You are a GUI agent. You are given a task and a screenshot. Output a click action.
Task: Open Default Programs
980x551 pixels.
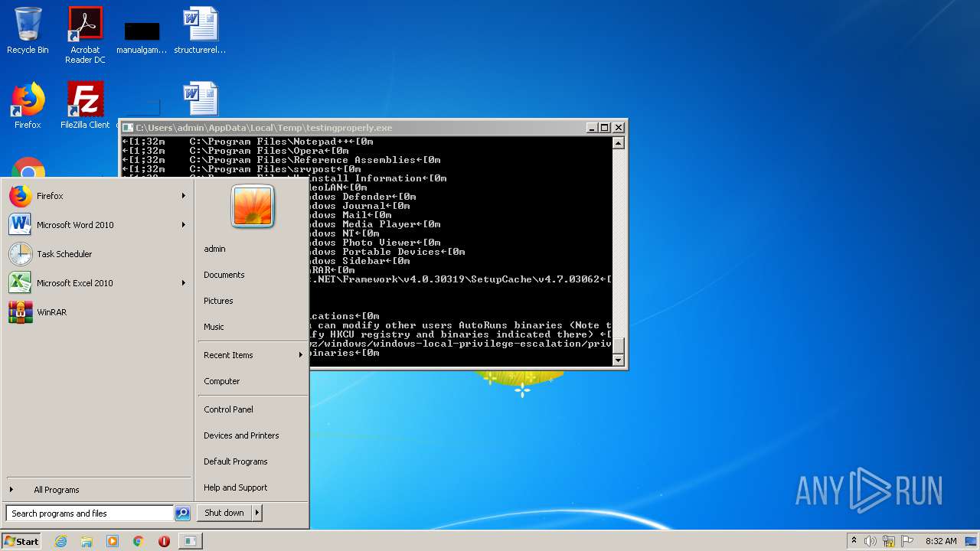236,461
